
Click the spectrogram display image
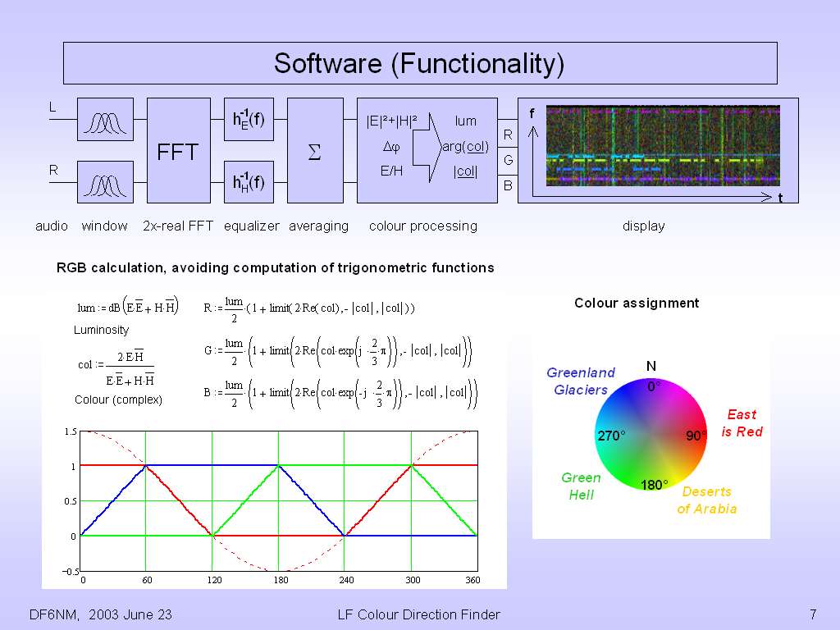(x=662, y=145)
